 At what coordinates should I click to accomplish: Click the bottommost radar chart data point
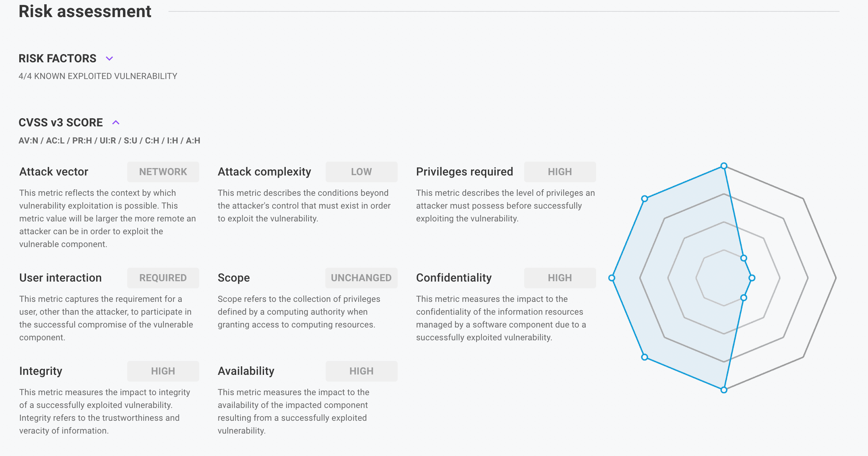click(724, 390)
